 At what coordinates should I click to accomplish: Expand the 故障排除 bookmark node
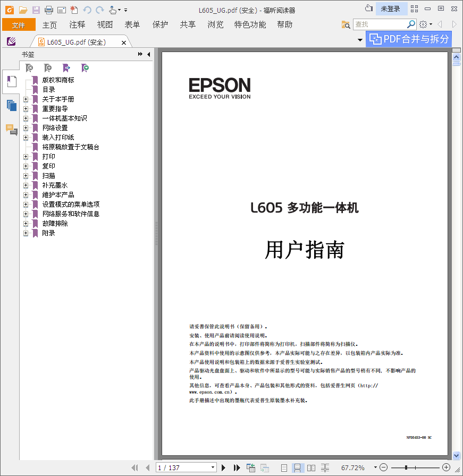coord(26,224)
